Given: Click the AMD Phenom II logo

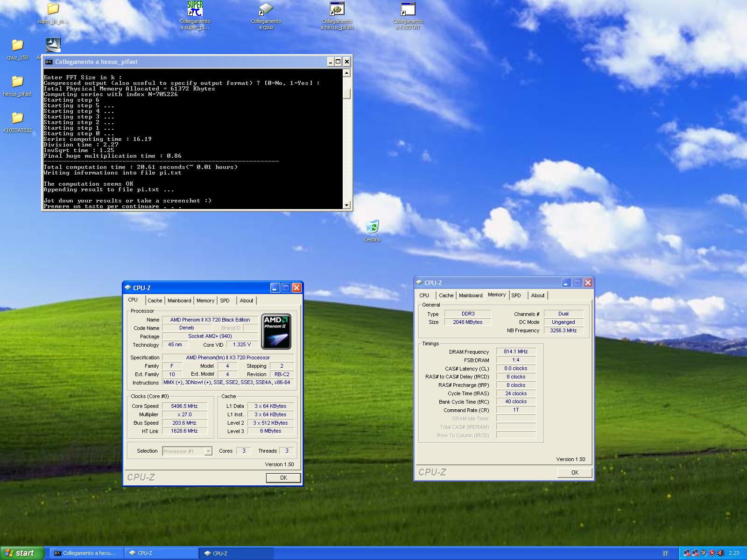Looking at the screenshot, I should tap(276, 332).
